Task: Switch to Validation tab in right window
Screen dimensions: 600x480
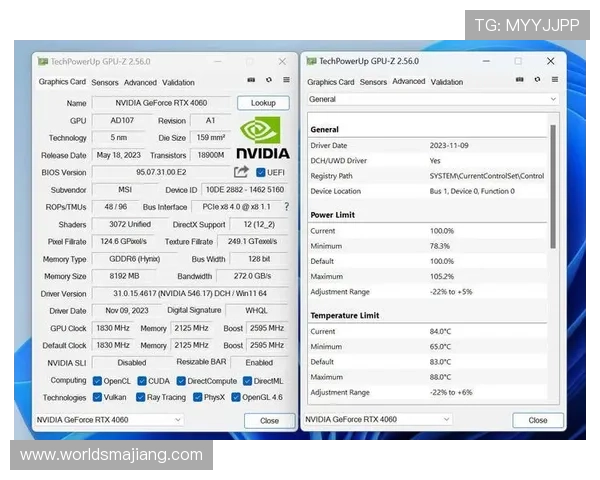Action: coord(447,82)
